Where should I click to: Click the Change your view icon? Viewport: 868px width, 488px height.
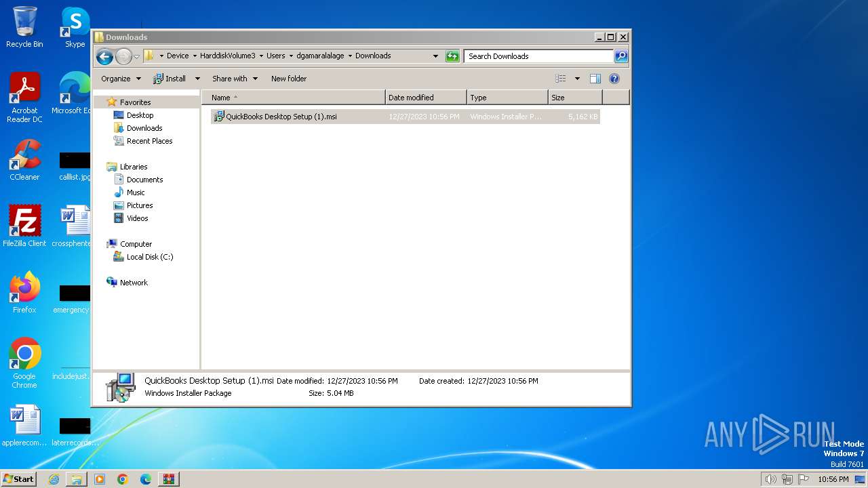561,79
